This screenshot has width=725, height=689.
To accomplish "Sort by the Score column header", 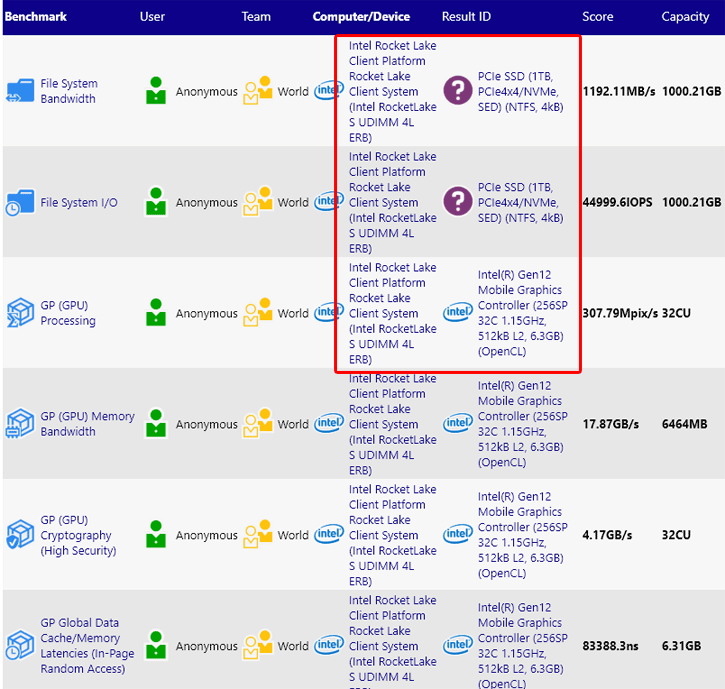I will (597, 17).
